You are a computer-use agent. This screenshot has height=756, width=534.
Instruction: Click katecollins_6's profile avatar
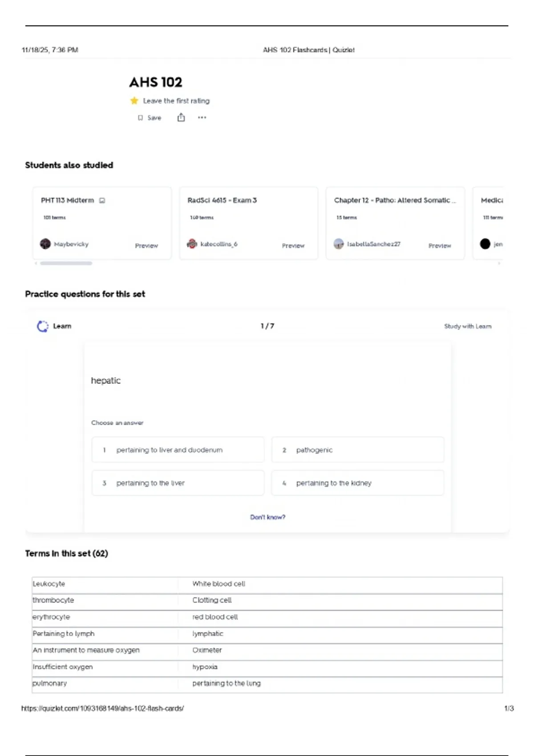[192, 244]
